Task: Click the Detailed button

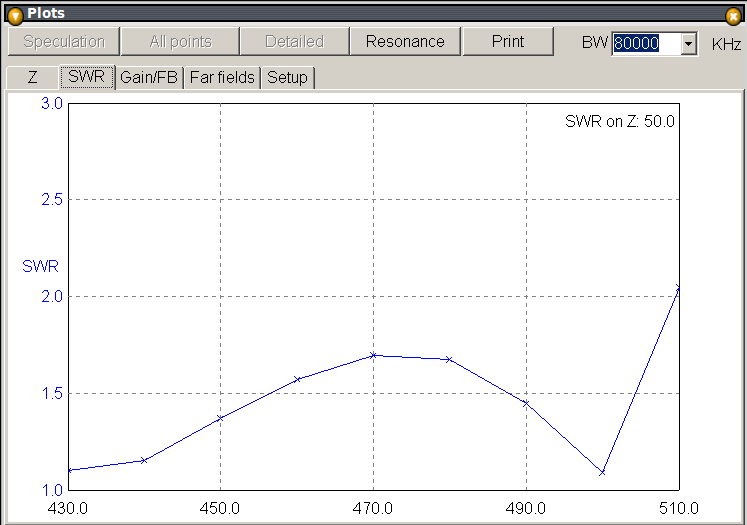Action: (294, 41)
